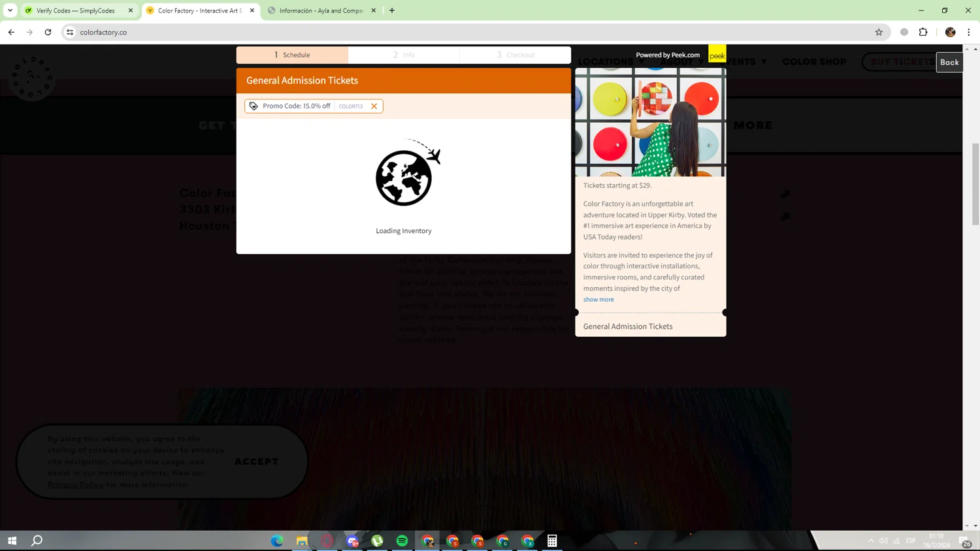This screenshot has width=980, height=551.
Task: Open the Windows taskbar search
Action: pos(37,541)
